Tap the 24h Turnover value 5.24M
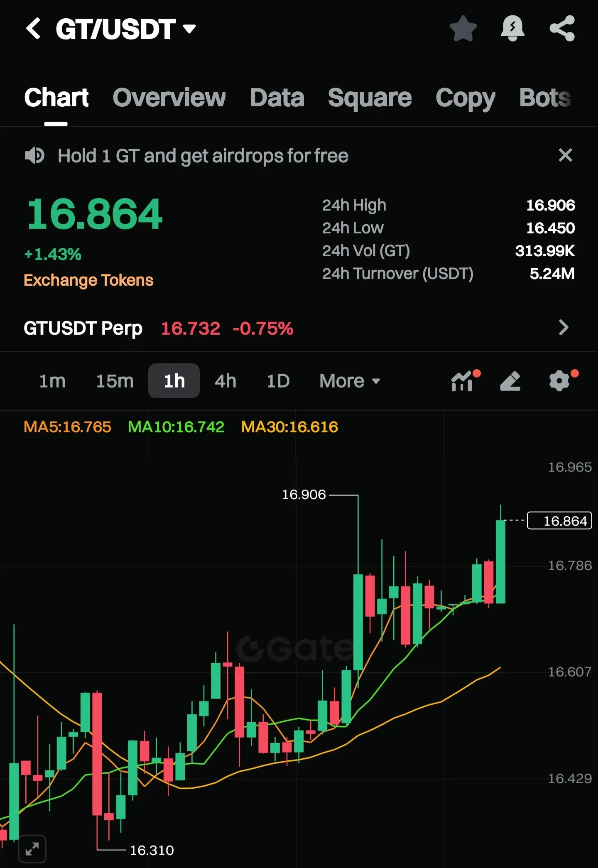 coord(552,274)
